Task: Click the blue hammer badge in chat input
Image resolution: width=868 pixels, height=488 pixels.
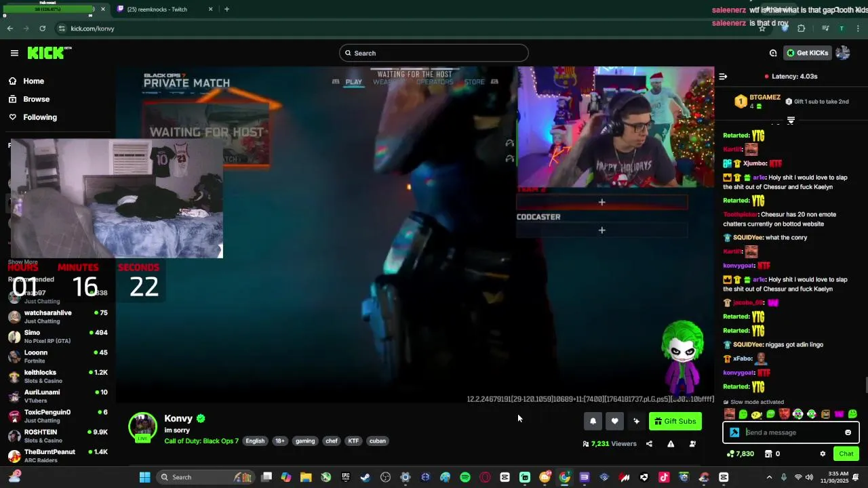Action: (734, 432)
